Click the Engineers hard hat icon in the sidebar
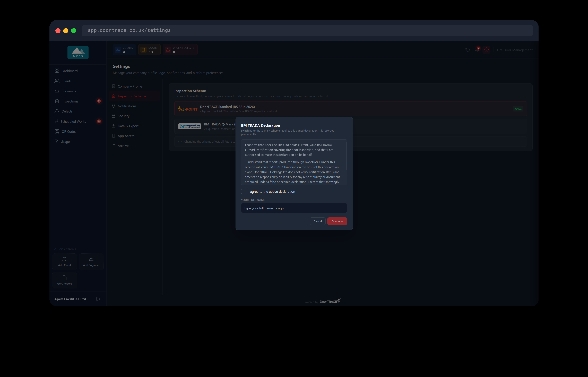 tap(57, 91)
